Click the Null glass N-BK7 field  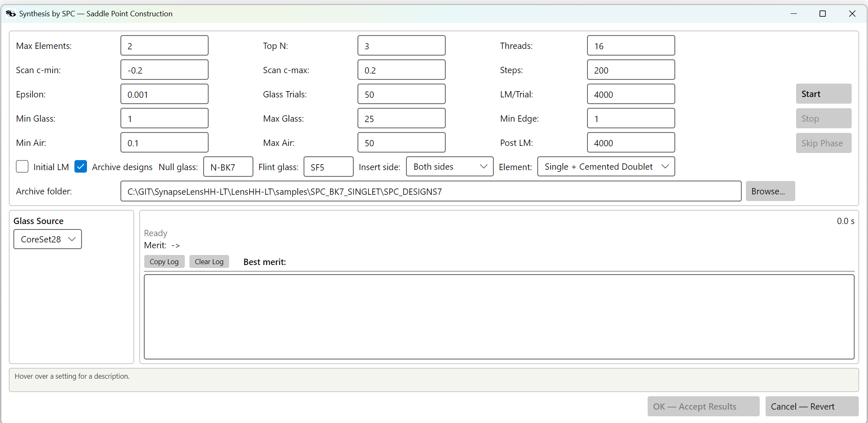pyautogui.click(x=228, y=167)
